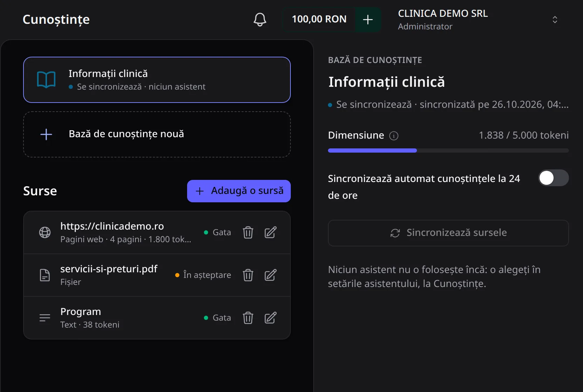The width and height of the screenshot is (583, 392).
Task: Click the Text · 38 tokeni subtitle
Action: click(x=90, y=325)
